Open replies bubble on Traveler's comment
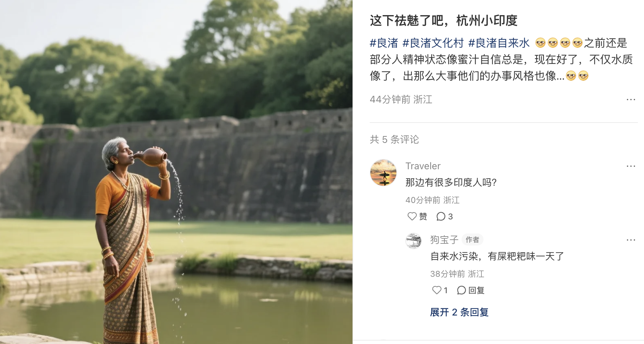The height and width of the screenshot is (344, 644). 444,216
